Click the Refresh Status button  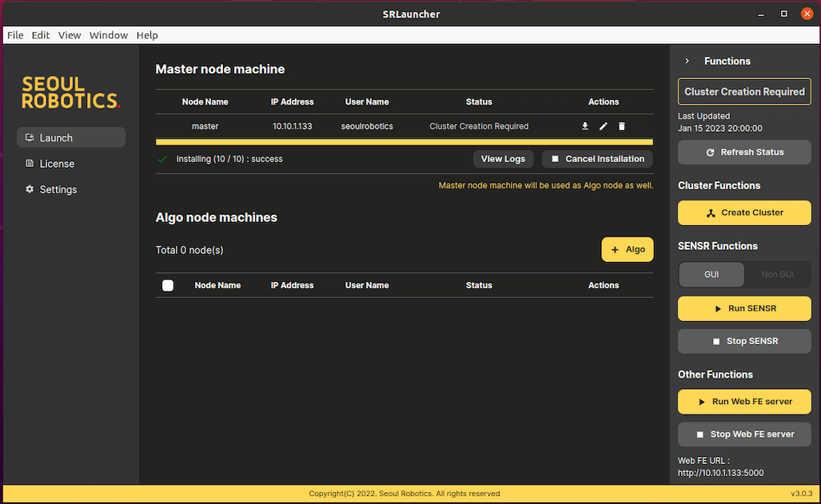click(x=743, y=152)
